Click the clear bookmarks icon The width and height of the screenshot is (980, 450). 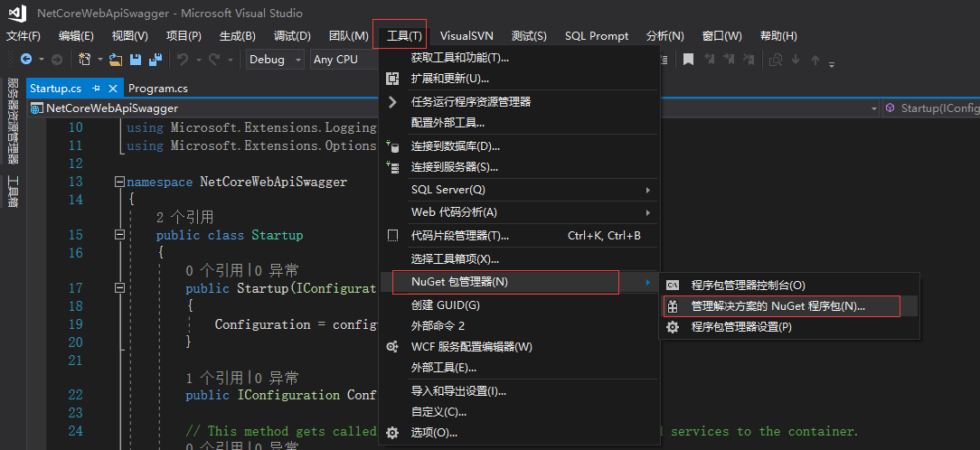point(749,60)
